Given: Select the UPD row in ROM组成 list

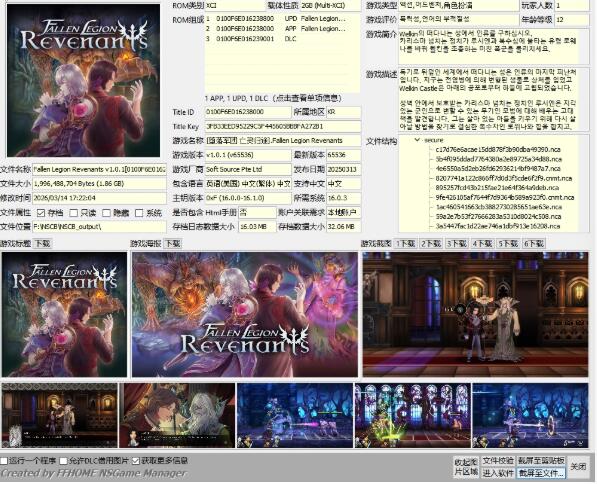Looking at the screenshot, I should click(x=282, y=19).
